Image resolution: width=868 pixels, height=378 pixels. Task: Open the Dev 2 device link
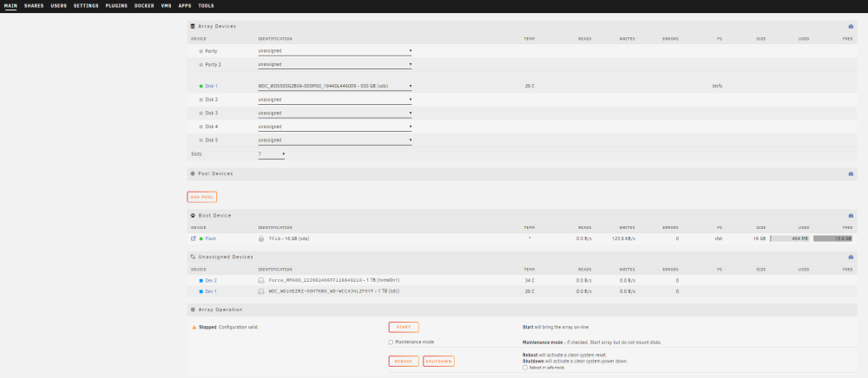(211, 281)
